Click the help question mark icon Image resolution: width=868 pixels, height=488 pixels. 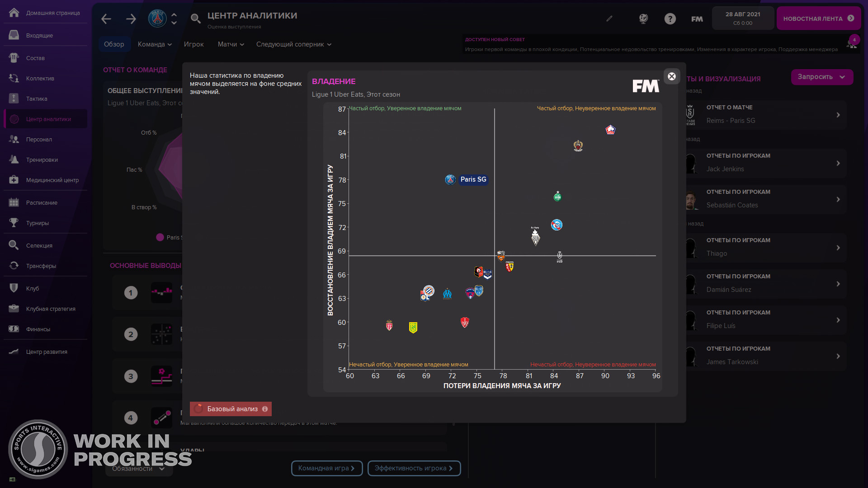click(x=670, y=19)
